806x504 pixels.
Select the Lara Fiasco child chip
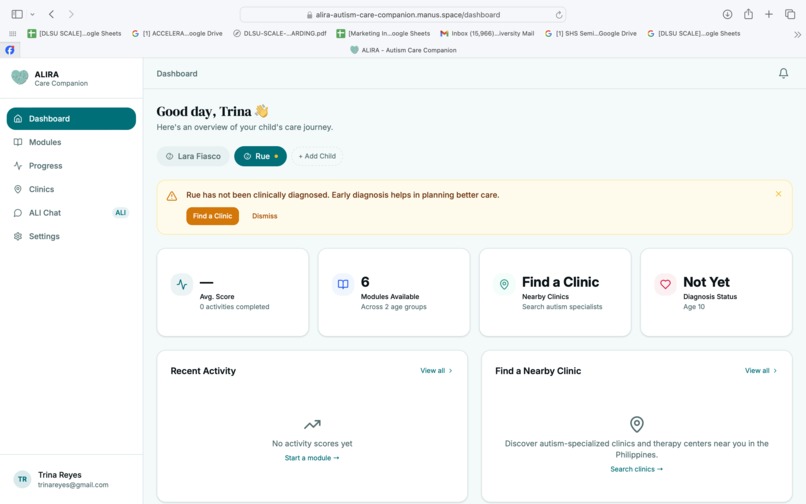click(x=193, y=156)
